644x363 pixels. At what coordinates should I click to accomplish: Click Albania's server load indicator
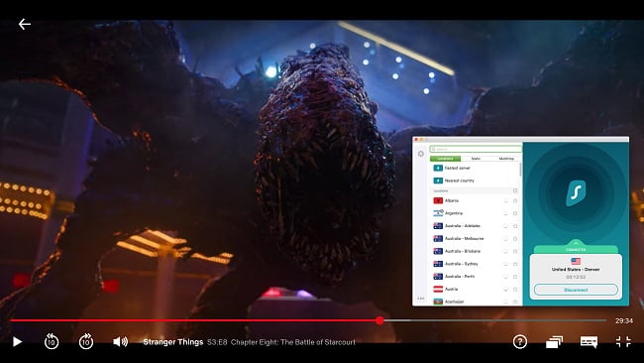tap(505, 201)
